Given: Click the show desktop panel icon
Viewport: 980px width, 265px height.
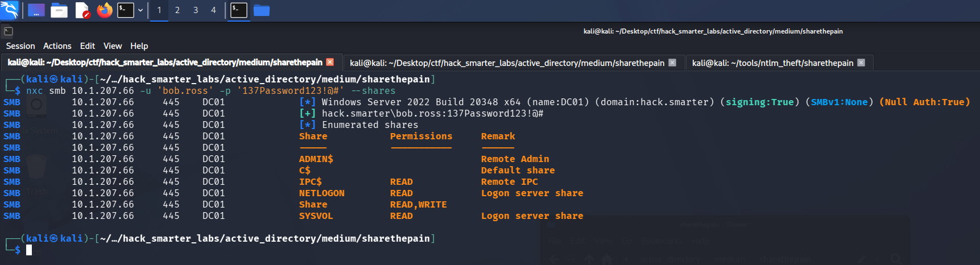Looking at the screenshot, I should point(36,10).
